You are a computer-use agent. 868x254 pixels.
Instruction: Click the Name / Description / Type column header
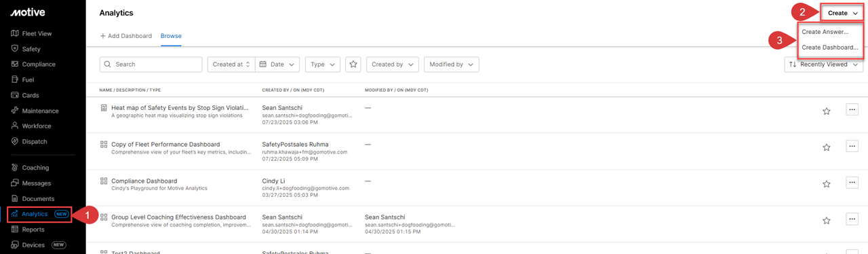pyautogui.click(x=130, y=90)
